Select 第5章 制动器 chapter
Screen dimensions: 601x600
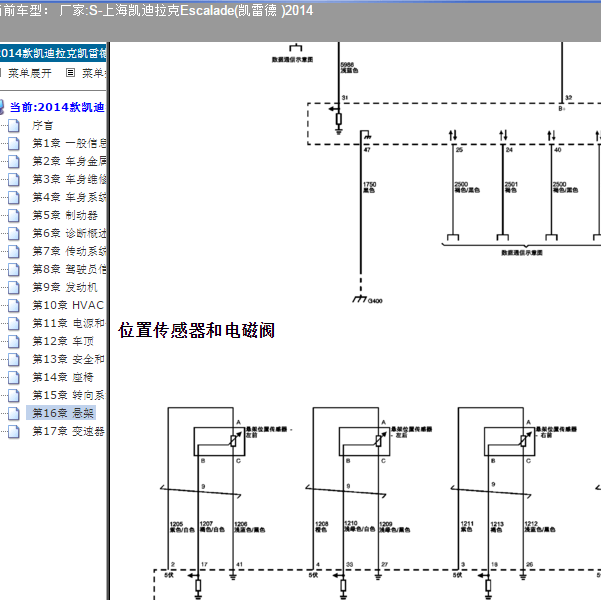click(x=65, y=215)
